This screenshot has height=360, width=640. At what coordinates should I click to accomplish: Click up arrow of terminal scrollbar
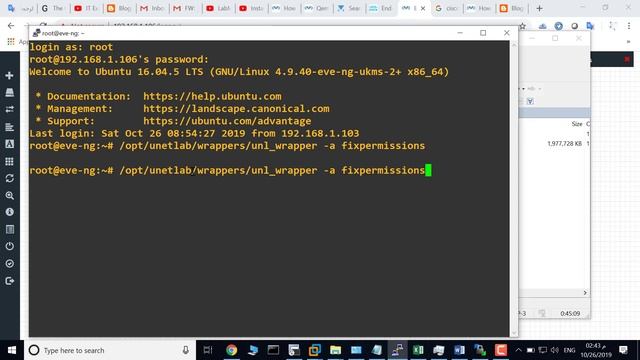tap(514, 44)
